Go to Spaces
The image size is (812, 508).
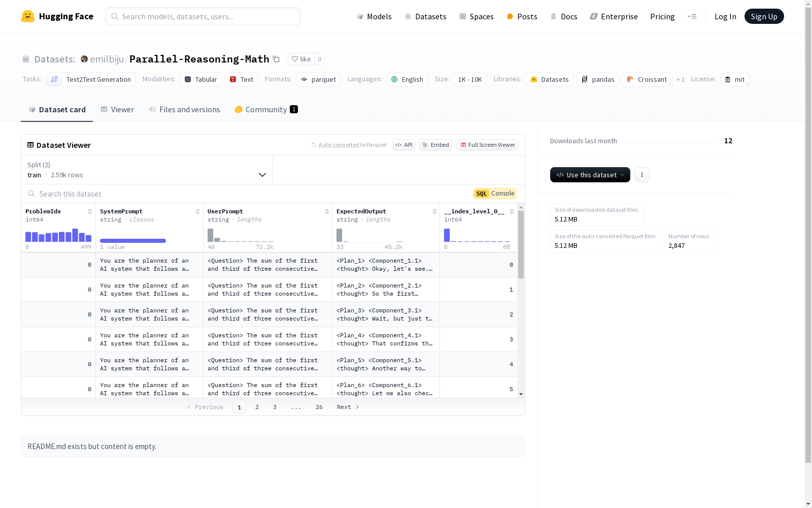477,16
